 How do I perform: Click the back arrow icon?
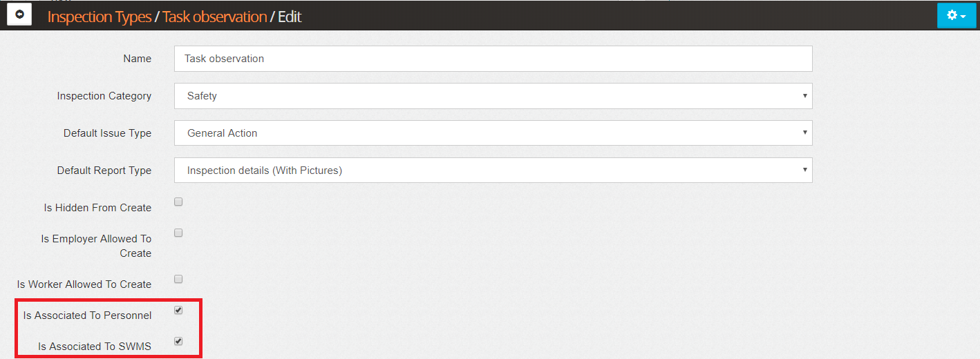point(19,14)
